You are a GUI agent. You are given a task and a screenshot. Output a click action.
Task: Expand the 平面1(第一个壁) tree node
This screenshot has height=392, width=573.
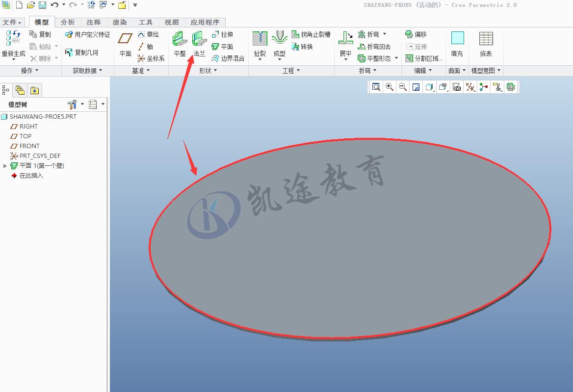click(4, 165)
